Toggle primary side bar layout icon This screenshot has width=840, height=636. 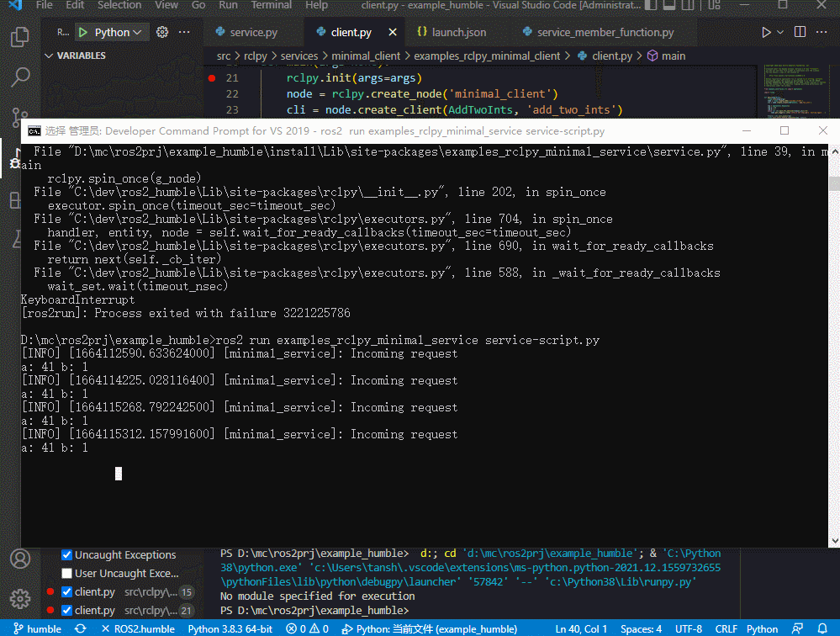tap(650, 5)
